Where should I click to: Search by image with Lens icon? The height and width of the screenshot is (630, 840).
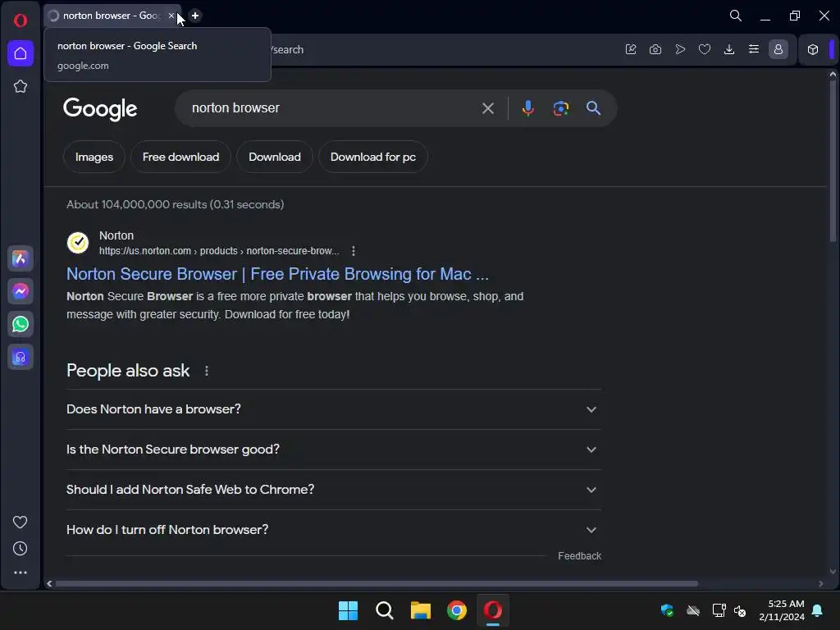(x=560, y=108)
